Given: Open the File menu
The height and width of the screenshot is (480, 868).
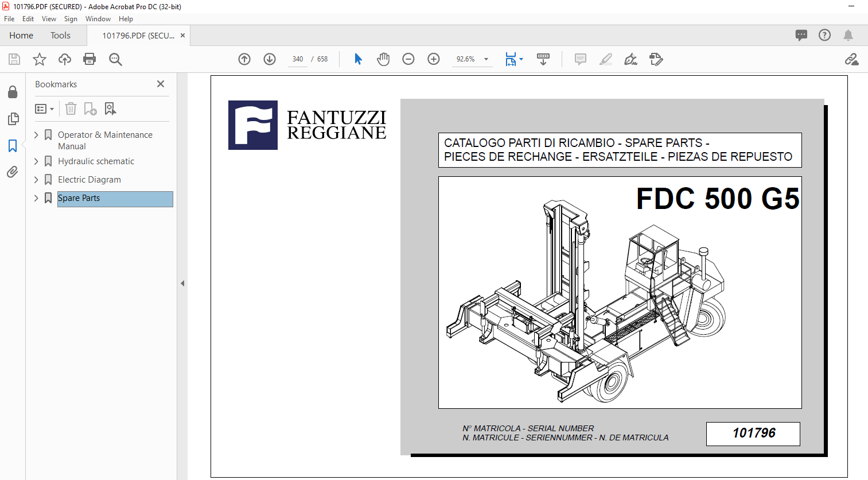Looking at the screenshot, I should click(x=9, y=19).
